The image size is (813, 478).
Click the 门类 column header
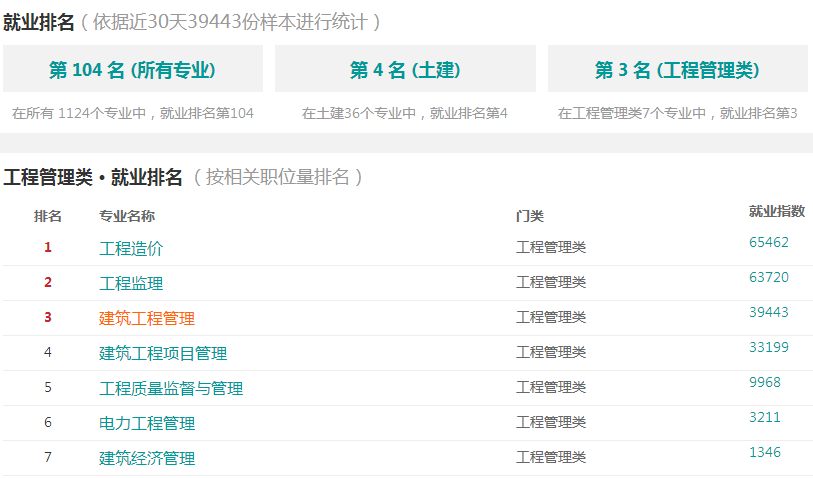530,216
